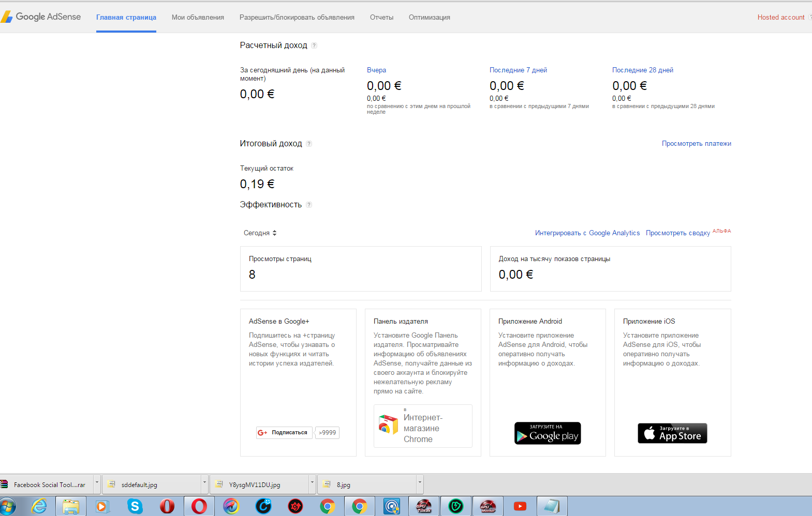Viewport: 812px width, 516px height.
Task: Click Просмотреть платежи link
Action: (696, 144)
